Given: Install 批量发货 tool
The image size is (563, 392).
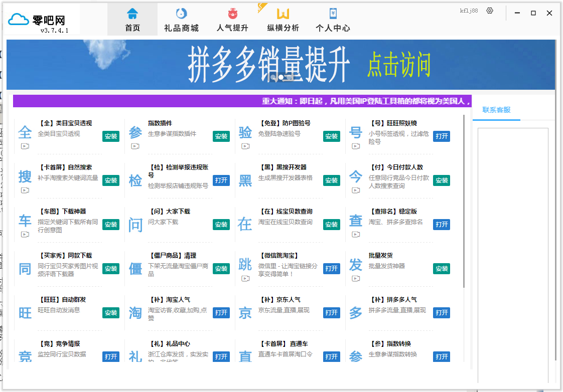Looking at the screenshot, I should [442, 269].
